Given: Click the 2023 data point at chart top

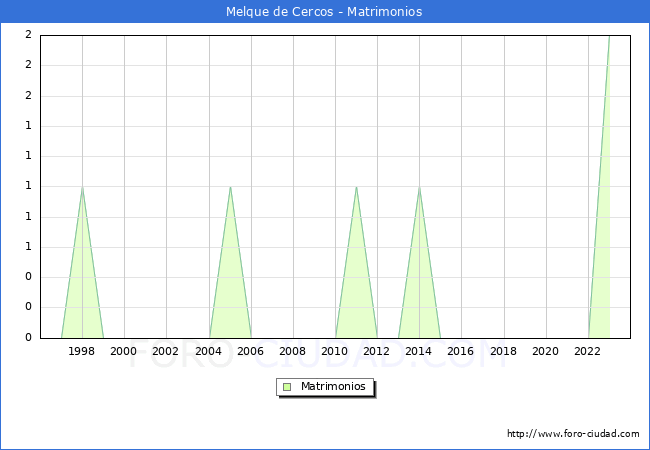Looking at the screenshot, I should pyautogui.click(x=608, y=36).
